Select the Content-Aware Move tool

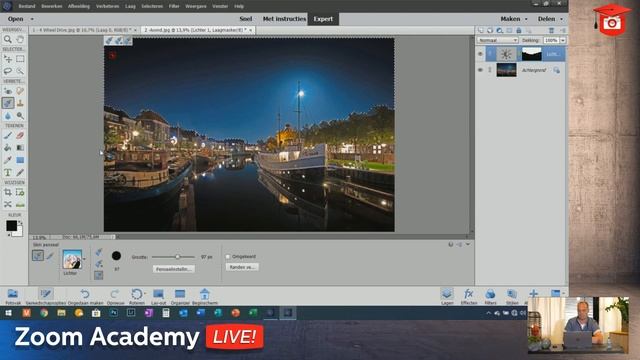coord(8,204)
